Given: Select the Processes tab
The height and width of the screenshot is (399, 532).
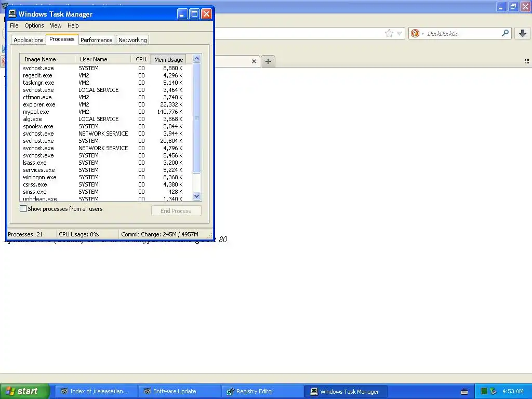Looking at the screenshot, I should [x=62, y=39].
